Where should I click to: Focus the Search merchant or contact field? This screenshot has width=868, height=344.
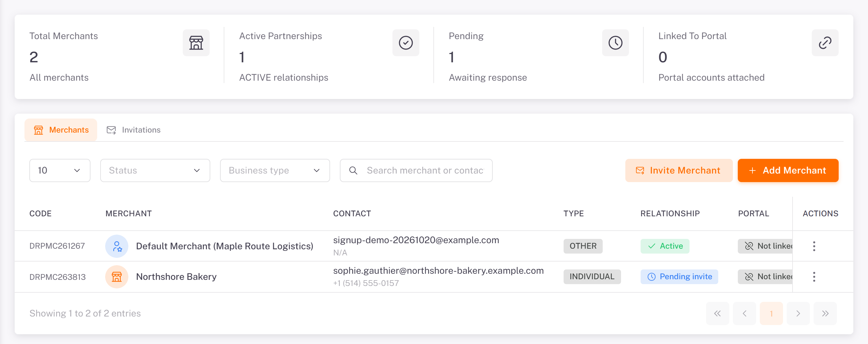pyautogui.click(x=416, y=170)
